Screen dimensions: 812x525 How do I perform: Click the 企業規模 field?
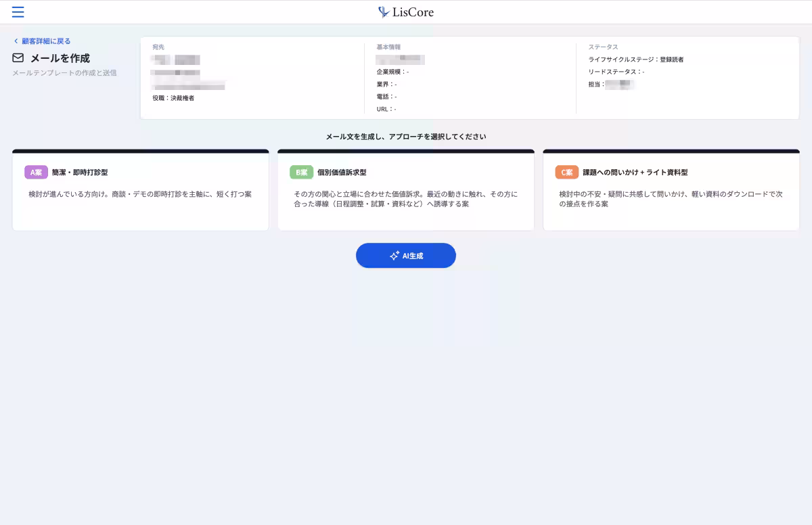pos(392,72)
